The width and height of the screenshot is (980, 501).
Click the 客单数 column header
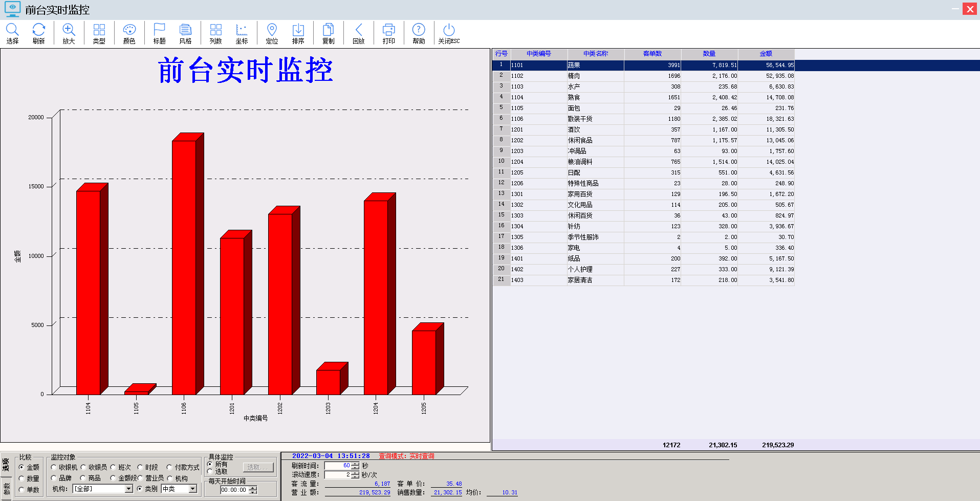tap(652, 54)
